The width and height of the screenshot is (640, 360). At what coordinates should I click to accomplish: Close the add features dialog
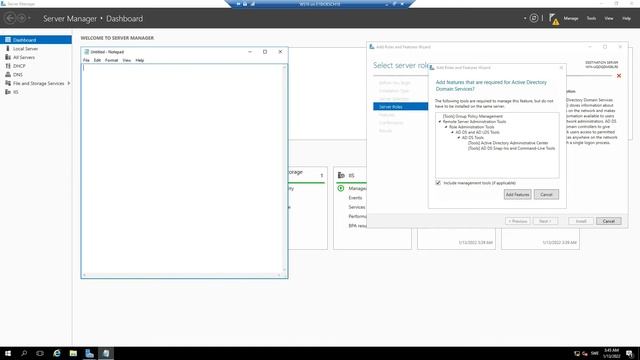tap(561, 68)
